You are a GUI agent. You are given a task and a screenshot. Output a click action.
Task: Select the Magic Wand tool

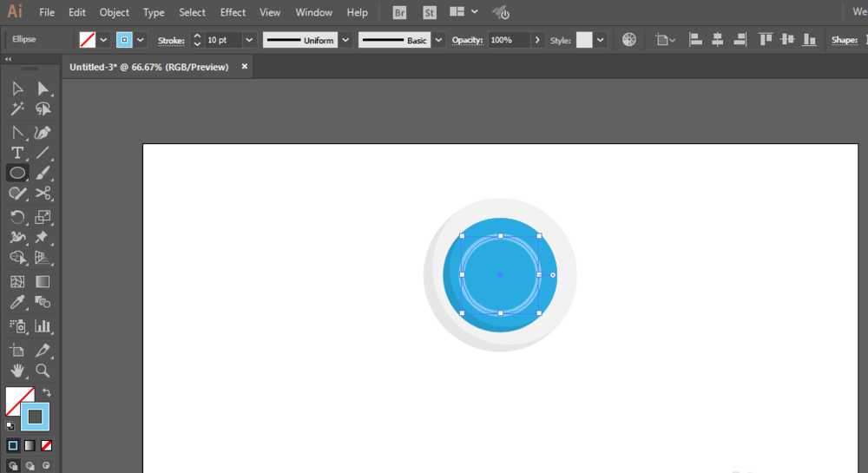[x=17, y=109]
